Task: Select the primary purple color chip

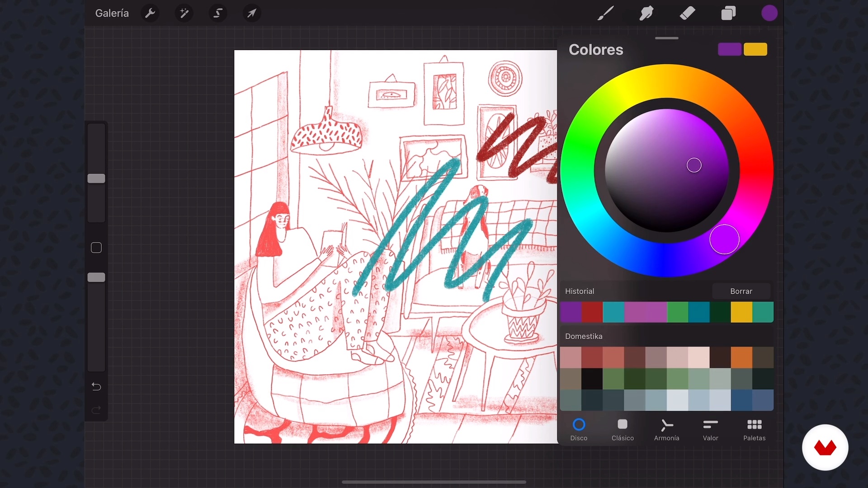Action: click(x=730, y=49)
